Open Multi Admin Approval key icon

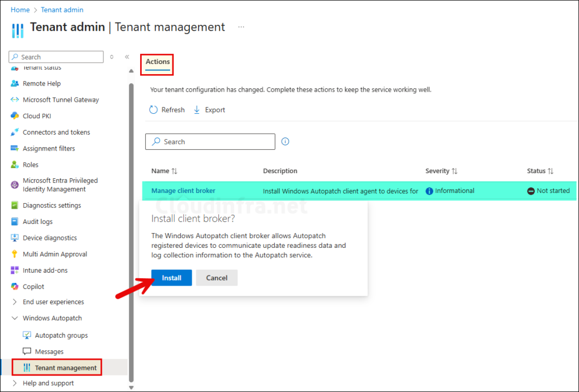(x=15, y=255)
